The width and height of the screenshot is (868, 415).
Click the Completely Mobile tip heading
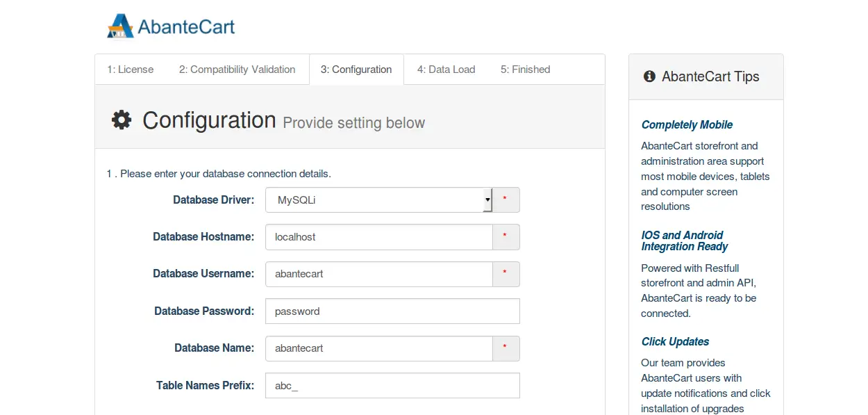(687, 125)
